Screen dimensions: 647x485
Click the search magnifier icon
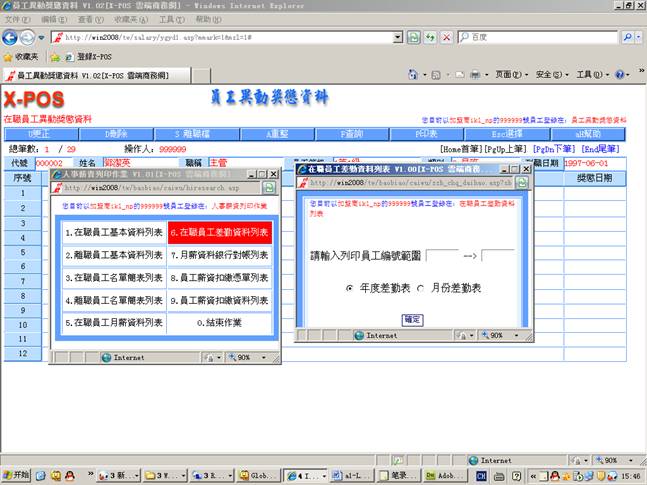[628, 37]
